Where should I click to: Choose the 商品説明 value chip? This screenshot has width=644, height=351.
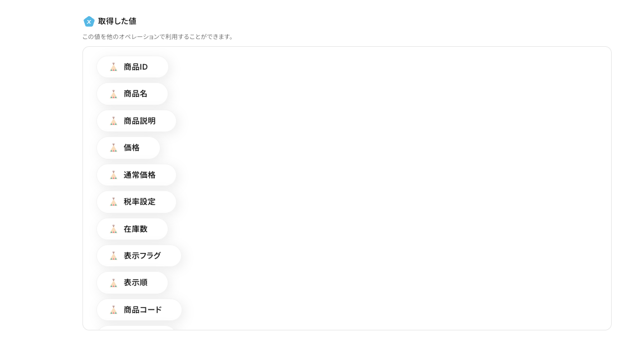coord(139,121)
